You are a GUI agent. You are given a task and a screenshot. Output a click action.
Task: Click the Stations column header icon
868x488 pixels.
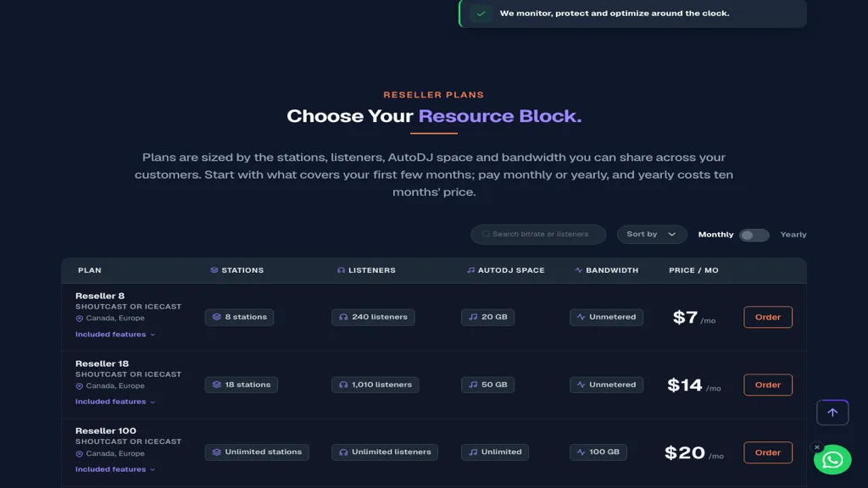coord(214,270)
